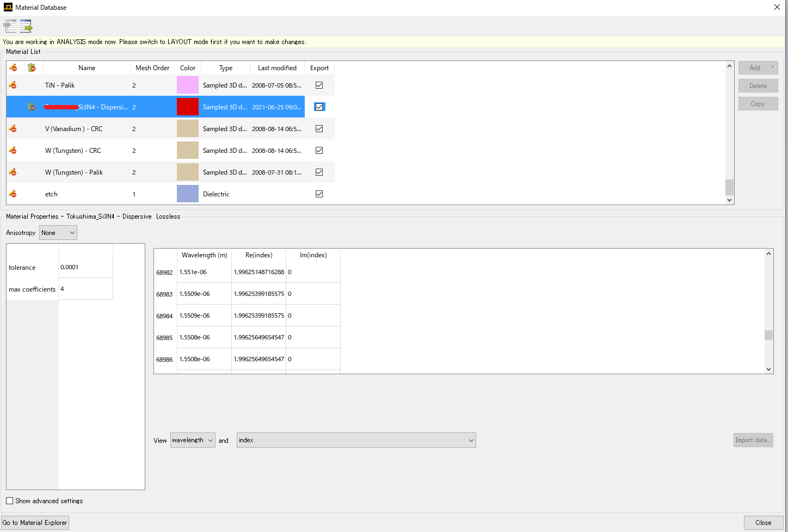
Task: Click the pencil lock icon beside etch material
Action: (13, 194)
